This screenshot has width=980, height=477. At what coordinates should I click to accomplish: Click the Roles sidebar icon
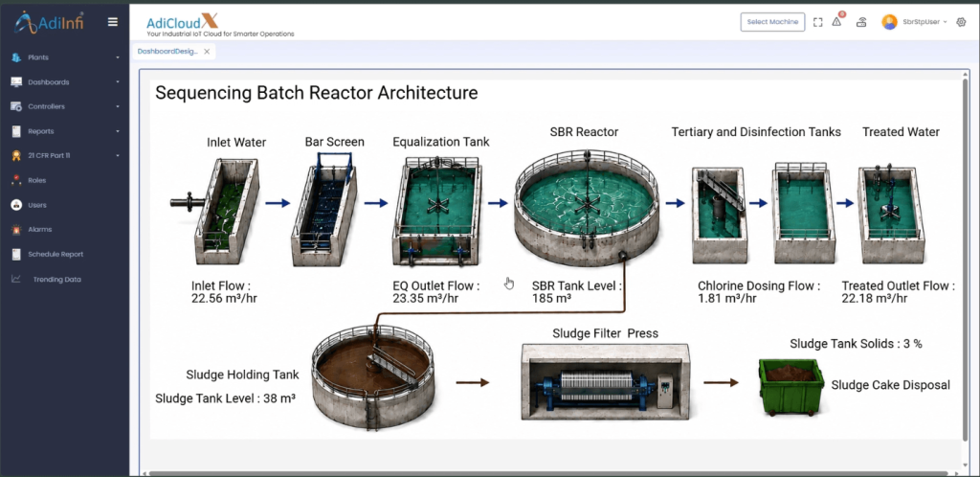point(16,180)
